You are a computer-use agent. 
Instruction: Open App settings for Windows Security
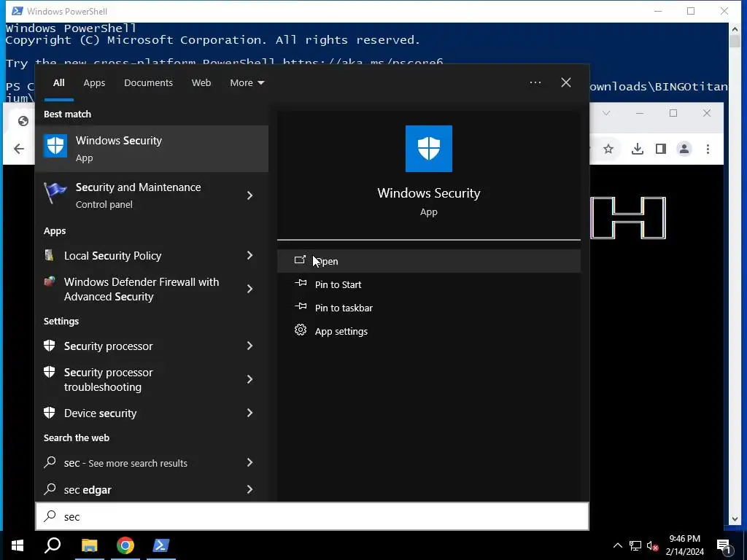428,331
